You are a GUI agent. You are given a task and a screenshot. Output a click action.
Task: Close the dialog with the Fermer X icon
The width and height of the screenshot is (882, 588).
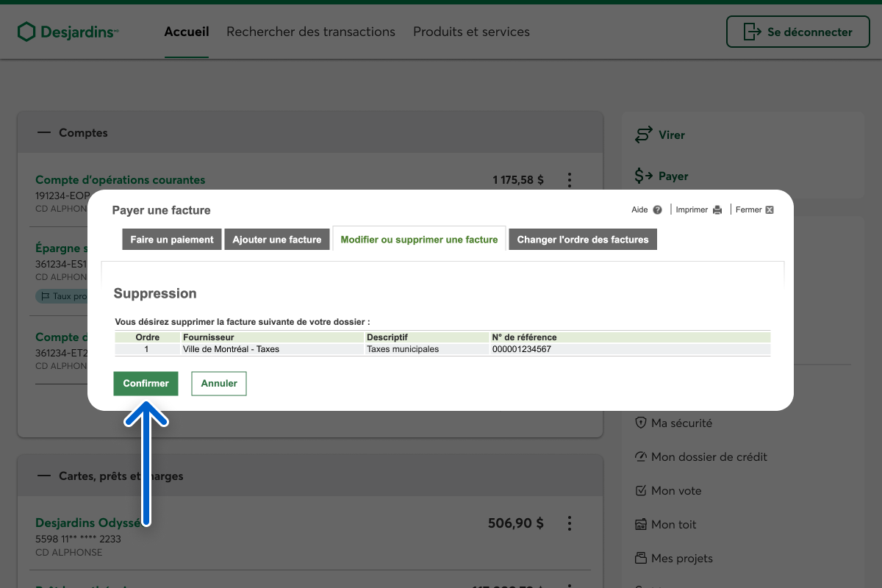[x=770, y=210]
